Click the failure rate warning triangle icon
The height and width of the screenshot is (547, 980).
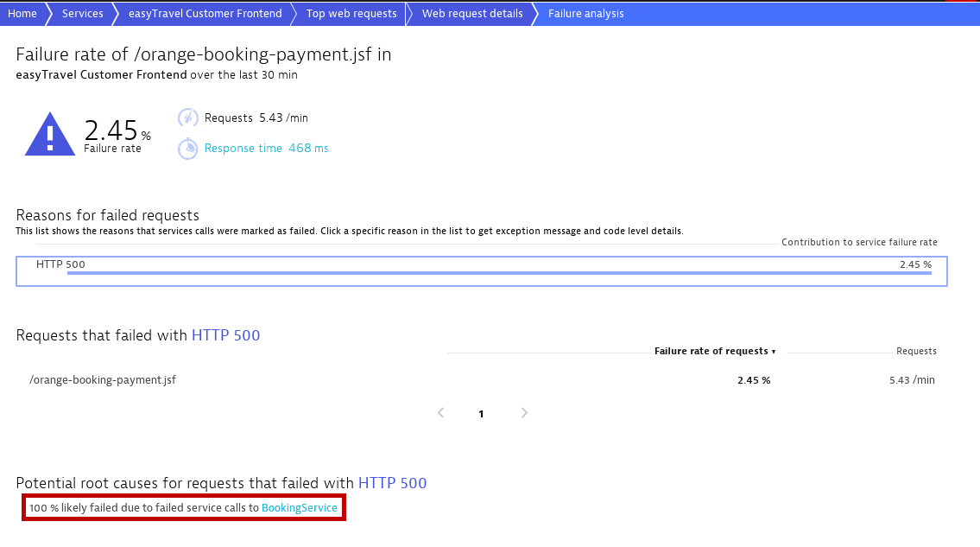point(50,134)
